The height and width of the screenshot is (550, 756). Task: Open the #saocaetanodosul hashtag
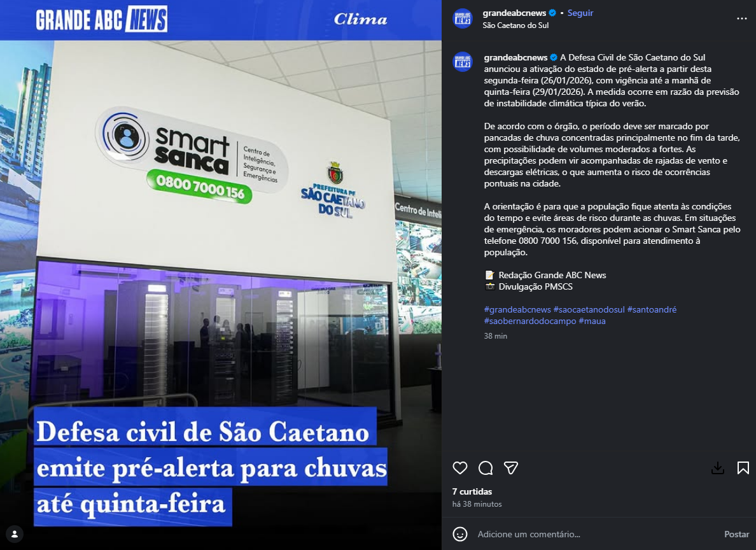(589, 309)
